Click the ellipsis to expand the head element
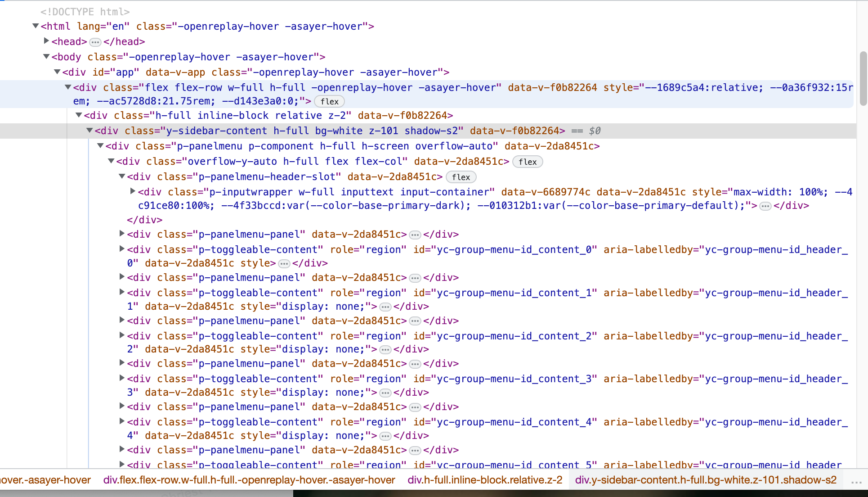The width and height of the screenshot is (868, 497). pyautogui.click(x=95, y=41)
